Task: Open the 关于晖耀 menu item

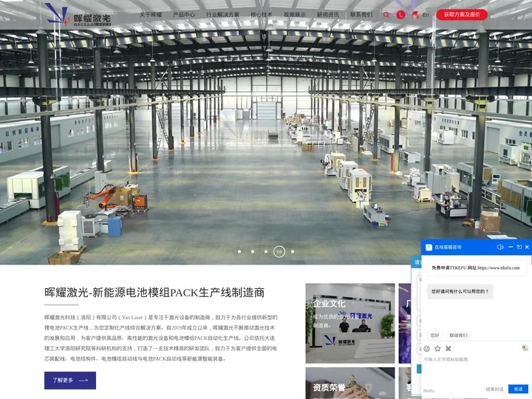Action: [151, 15]
